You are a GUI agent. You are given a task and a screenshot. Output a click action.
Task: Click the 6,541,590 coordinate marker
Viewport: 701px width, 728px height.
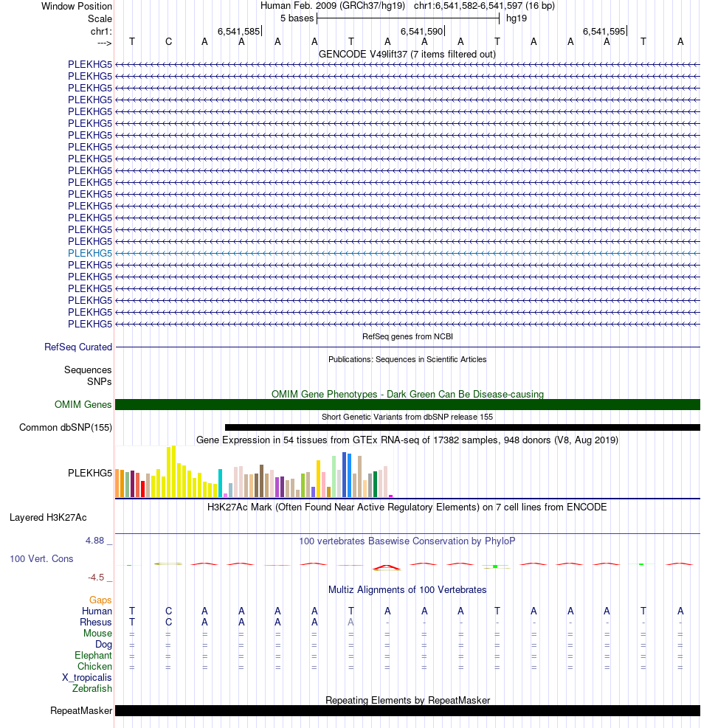[x=422, y=31]
